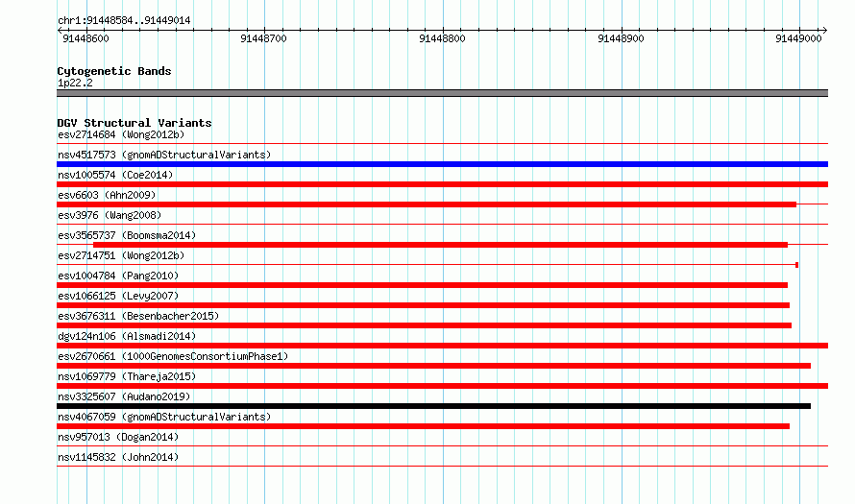Open the esv3976 (Wang2008) variant label
Viewport: 855px width, 504px height.
click(110, 215)
